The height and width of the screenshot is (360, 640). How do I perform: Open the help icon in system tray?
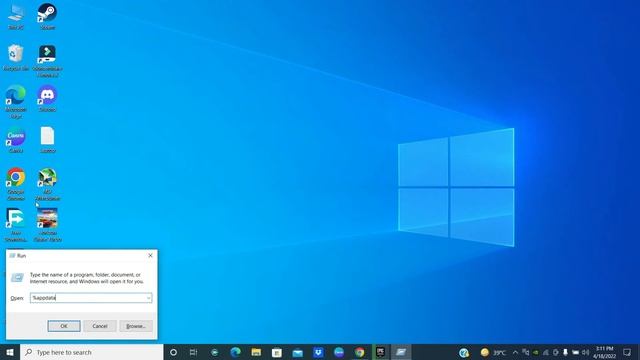tap(464, 352)
